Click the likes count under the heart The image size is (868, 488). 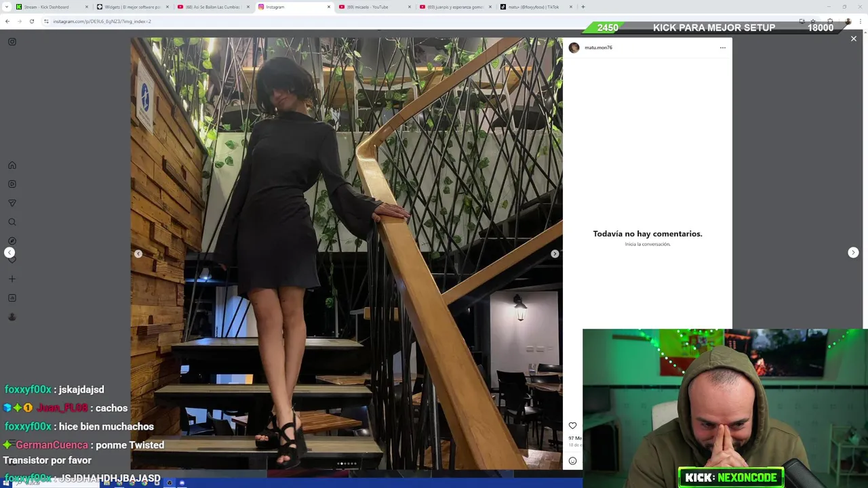tap(575, 439)
